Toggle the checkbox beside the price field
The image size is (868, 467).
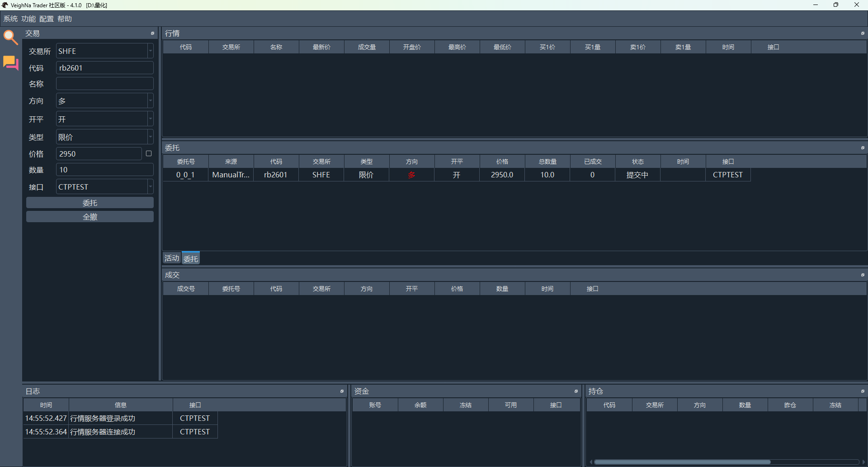click(x=149, y=154)
